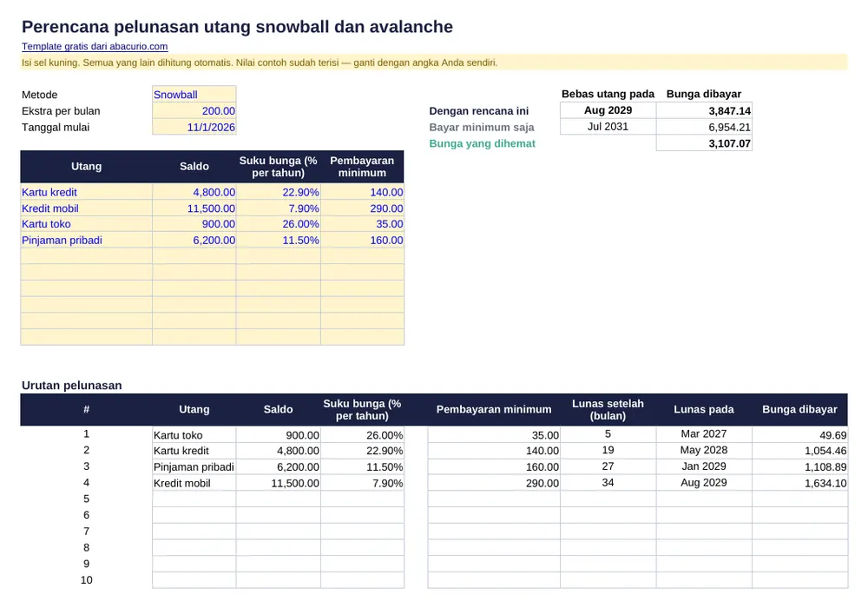Click the Pembayaran minimum header of the yellow input table
Image resolution: width=868 pixels, height=608 pixels.
(x=363, y=167)
